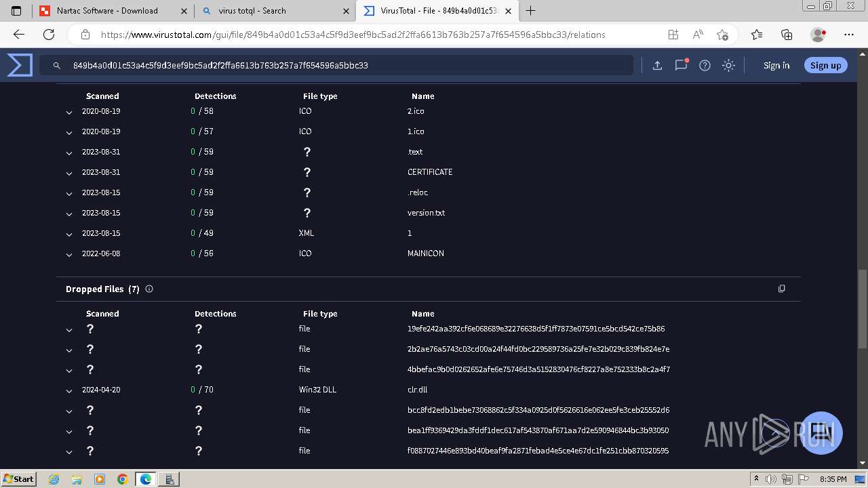Open hash 4bbefac9b0d0262652 file link
Image resolution: width=868 pixels, height=488 pixels.
[538, 369]
